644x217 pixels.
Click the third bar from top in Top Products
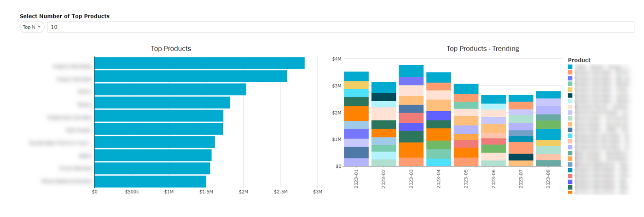click(170, 89)
